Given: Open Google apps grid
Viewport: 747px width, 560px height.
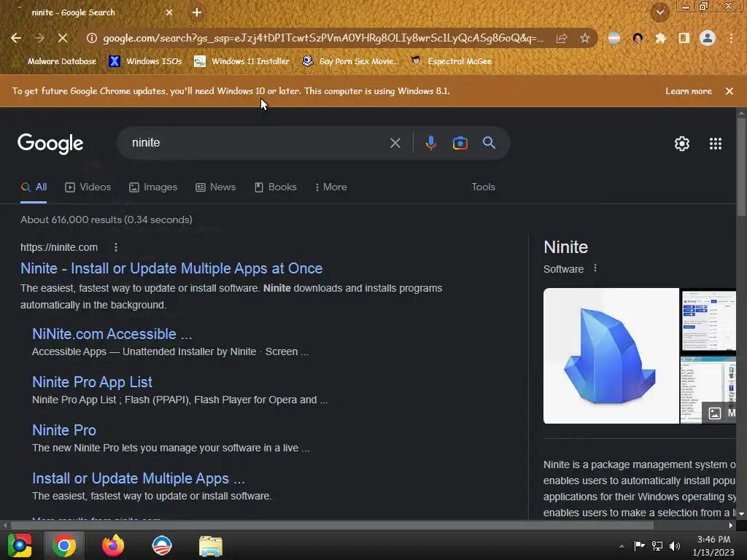Looking at the screenshot, I should point(716,144).
